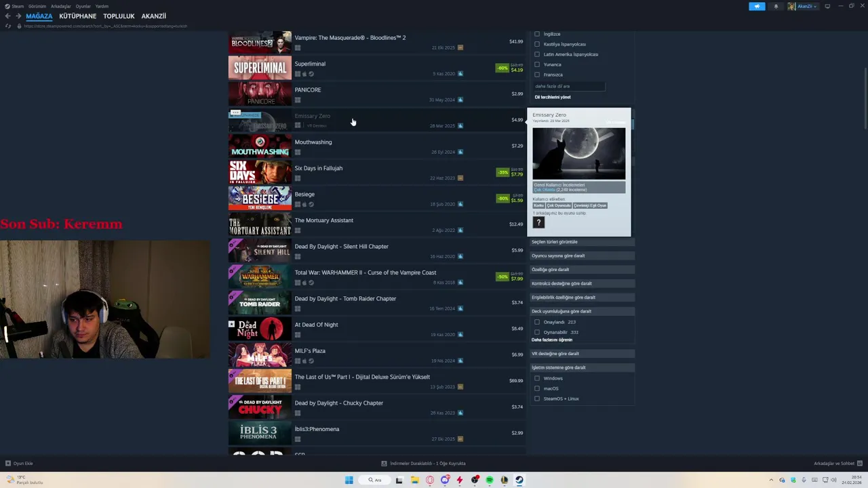The height and width of the screenshot is (488, 868).
Task: Switch to the MAĞAZA tab
Action: 39,16
